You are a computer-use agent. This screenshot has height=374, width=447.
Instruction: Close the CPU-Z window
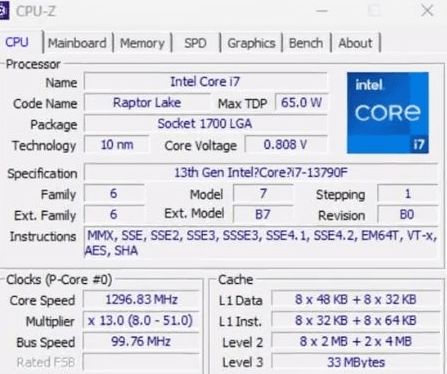(x=427, y=11)
